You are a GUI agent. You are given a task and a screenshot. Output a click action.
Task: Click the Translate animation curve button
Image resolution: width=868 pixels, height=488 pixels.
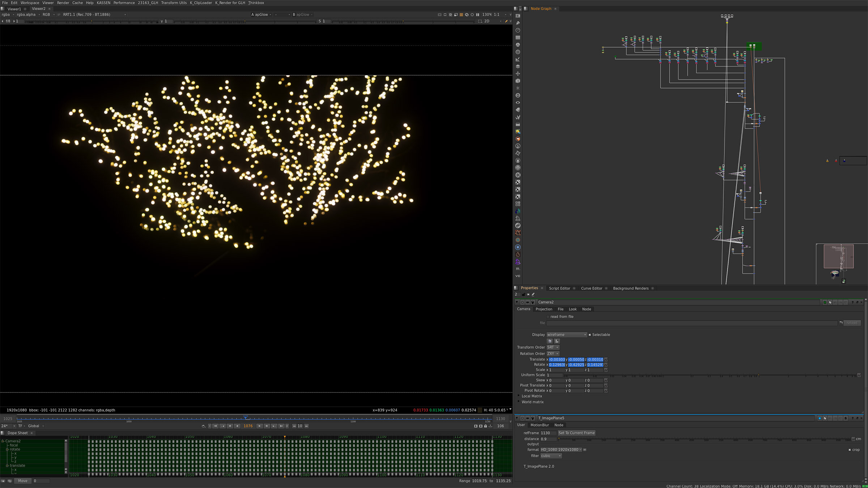pos(606,359)
